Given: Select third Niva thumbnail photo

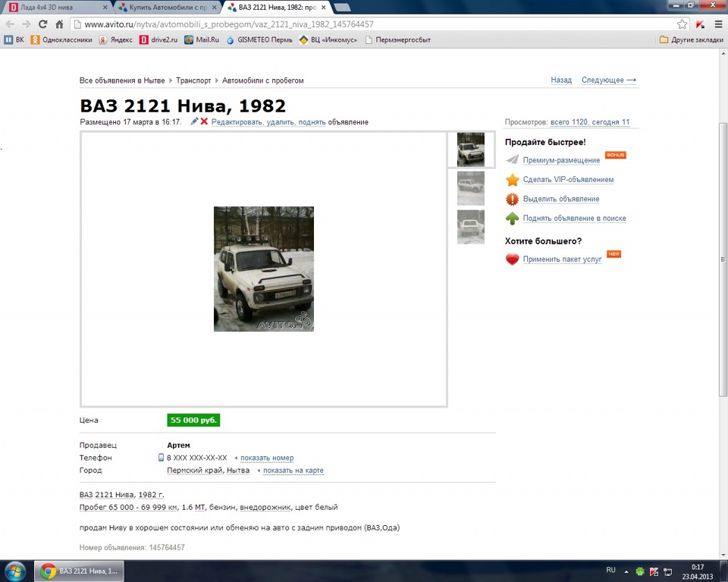Looking at the screenshot, I should (471, 227).
